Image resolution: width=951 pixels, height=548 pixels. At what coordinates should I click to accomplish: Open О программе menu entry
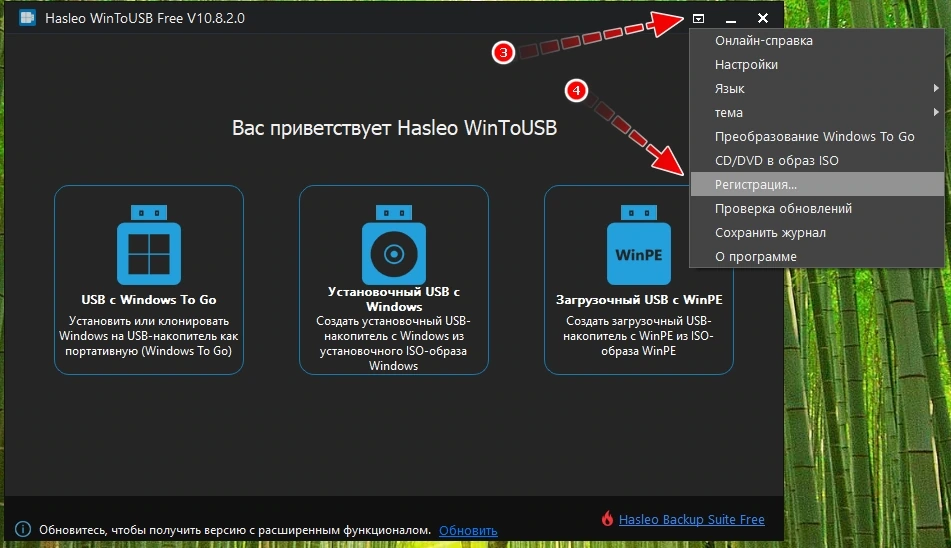[x=817, y=256]
